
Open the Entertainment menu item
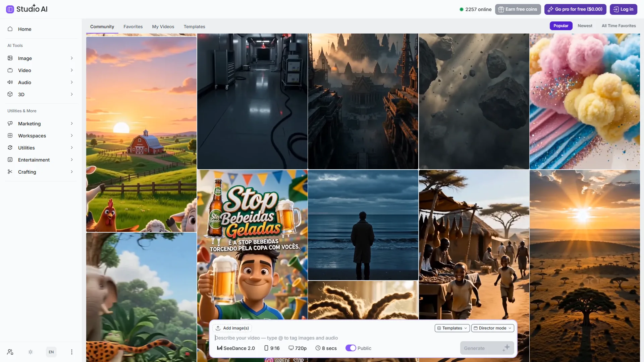(x=41, y=160)
